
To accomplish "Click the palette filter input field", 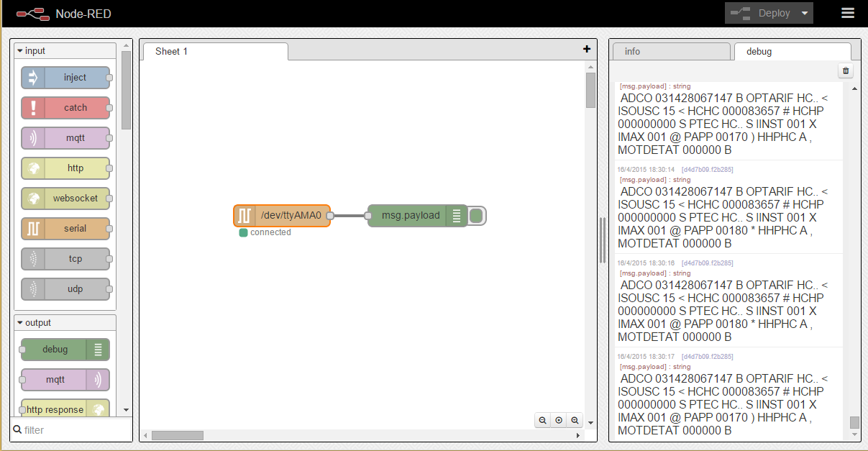I will (76, 430).
